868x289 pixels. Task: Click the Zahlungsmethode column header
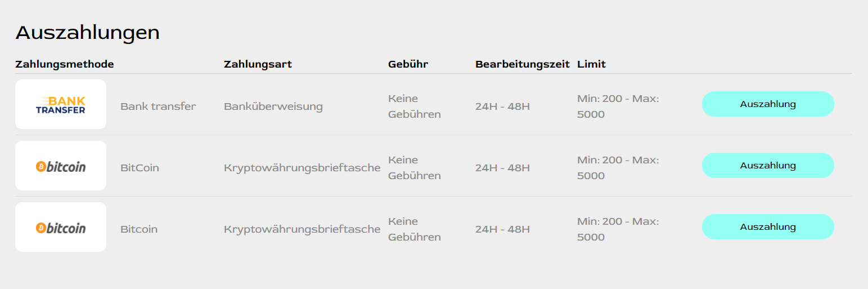coord(65,64)
